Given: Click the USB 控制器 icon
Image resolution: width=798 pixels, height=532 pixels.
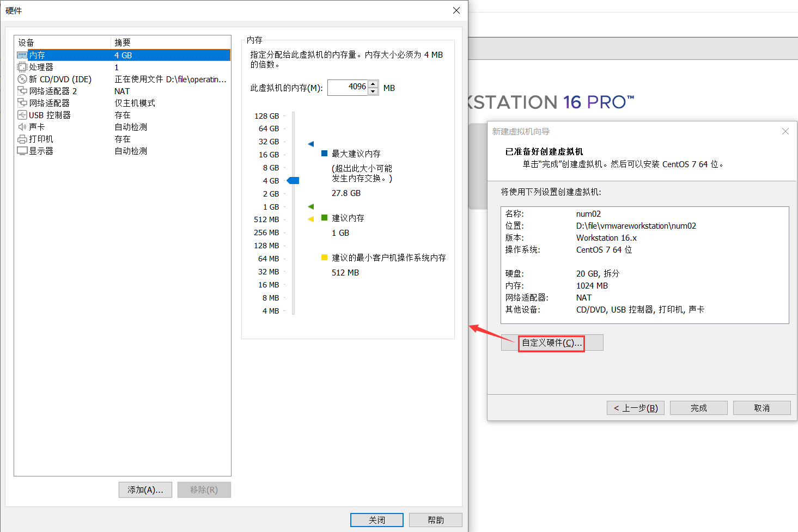Looking at the screenshot, I should click(22, 115).
